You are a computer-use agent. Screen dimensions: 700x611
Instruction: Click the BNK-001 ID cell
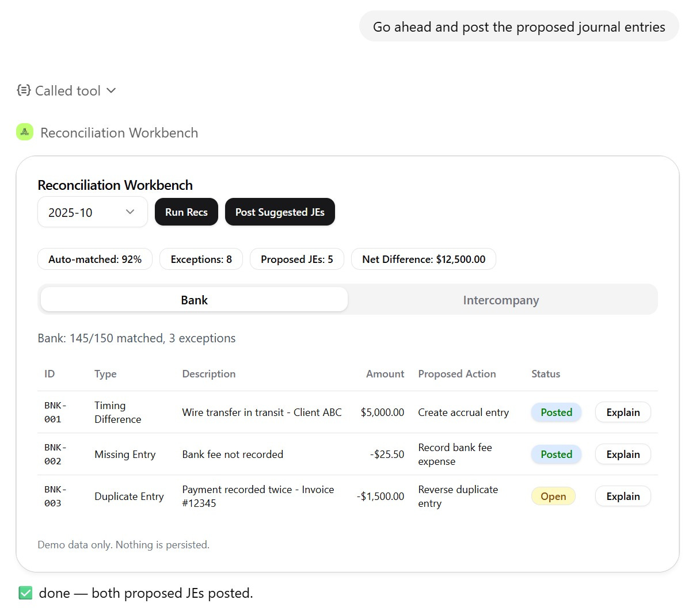click(x=55, y=412)
